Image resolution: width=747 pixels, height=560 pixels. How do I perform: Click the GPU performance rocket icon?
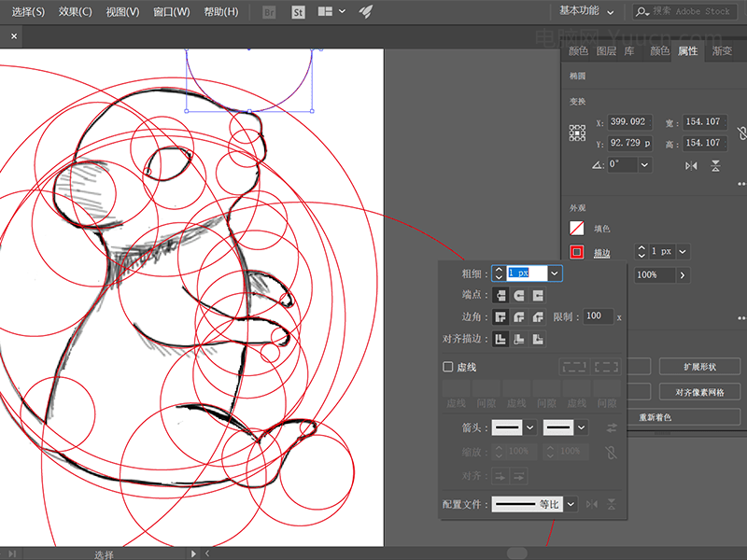click(x=366, y=11)
